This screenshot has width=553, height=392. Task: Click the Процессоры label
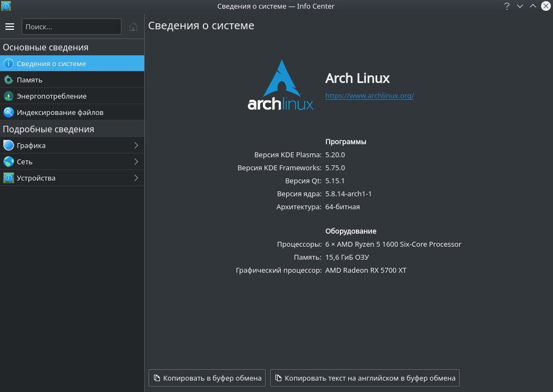(299, 245)
